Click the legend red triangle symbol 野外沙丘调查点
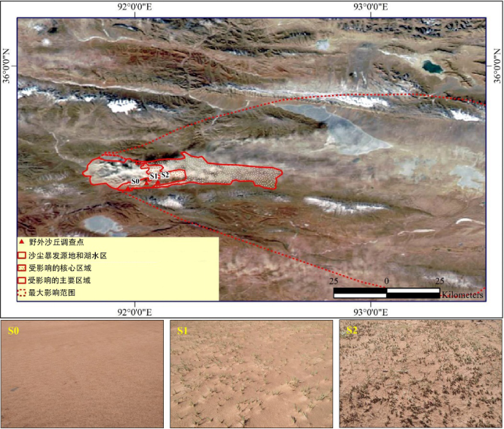This screenshot has height=429, width=504. 21,242
